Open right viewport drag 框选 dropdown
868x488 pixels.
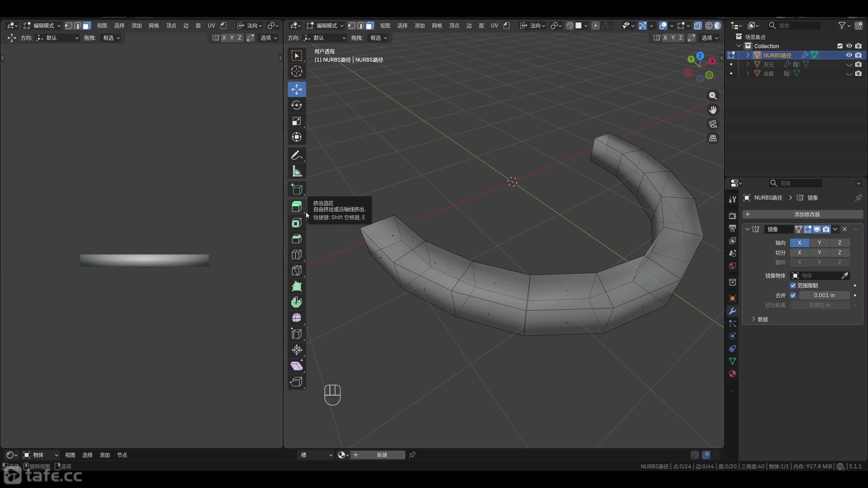378,38
